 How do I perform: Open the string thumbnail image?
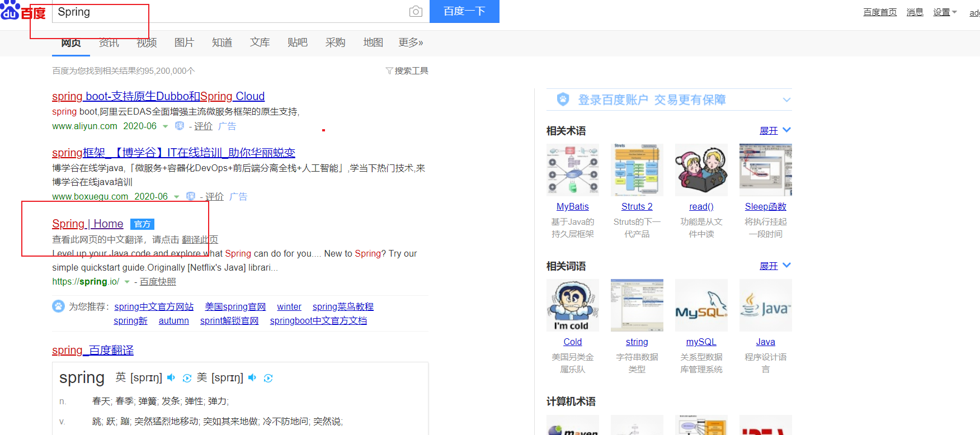coord(637,305)
